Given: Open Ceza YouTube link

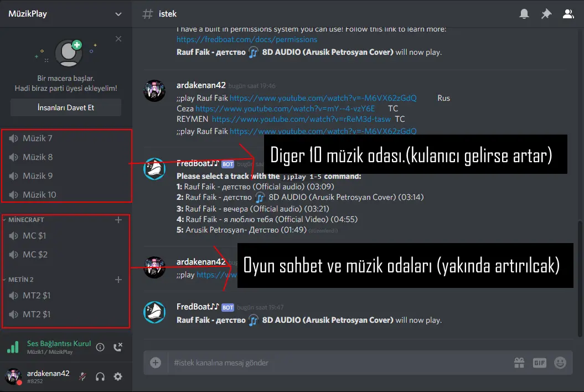Looking at the screenshot, I should (x=285, y=109).
